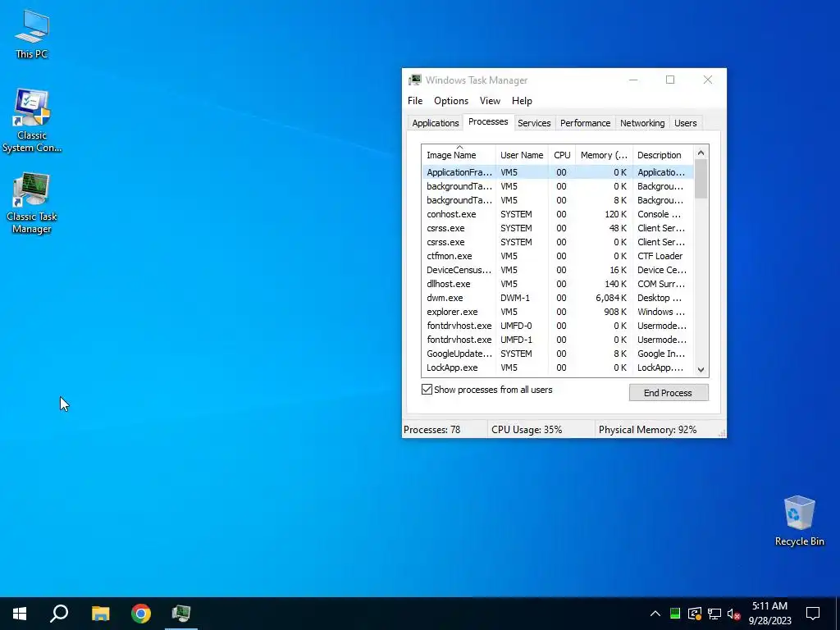Select GoogleUpdate... process row
The image size is (840, 630).
coord(557,353)
